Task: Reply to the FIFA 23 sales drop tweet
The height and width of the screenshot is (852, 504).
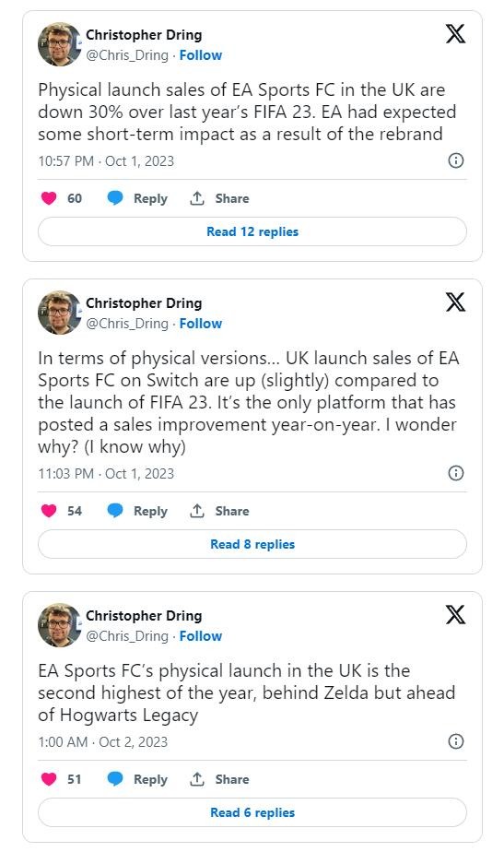Action: [137, 198]
